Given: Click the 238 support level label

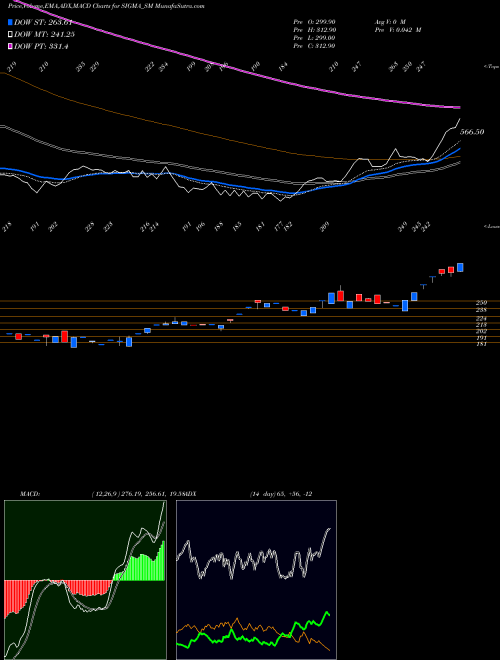Looking at the screenshot, I should coord(481,310).
